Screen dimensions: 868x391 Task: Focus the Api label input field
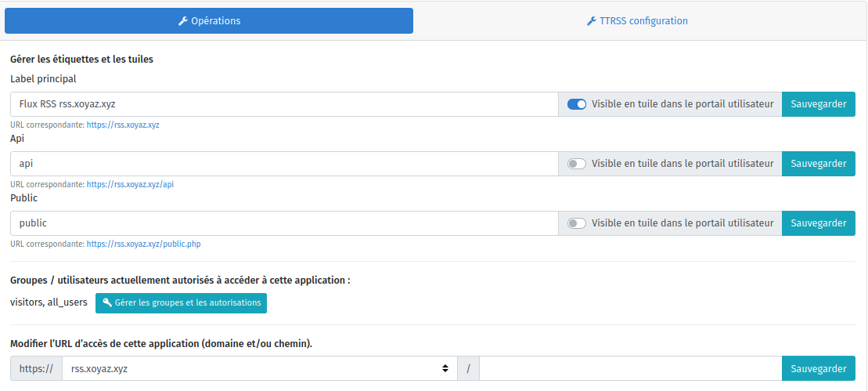pyautogui.click(x=283, y=164)
